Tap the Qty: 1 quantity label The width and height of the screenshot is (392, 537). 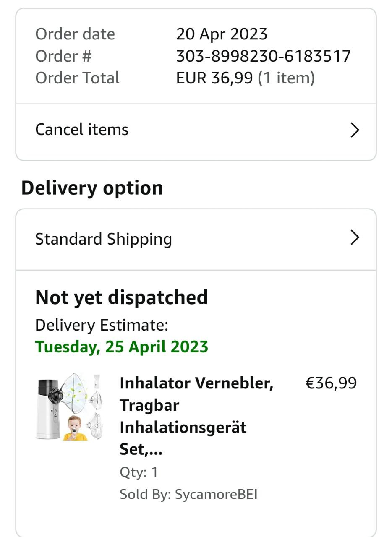tap(139, 472)
